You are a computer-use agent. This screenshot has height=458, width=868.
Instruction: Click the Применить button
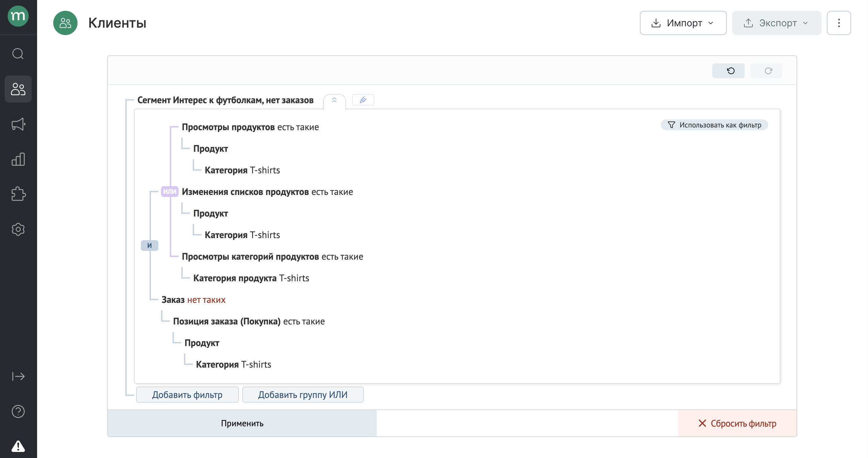(242, 423)
